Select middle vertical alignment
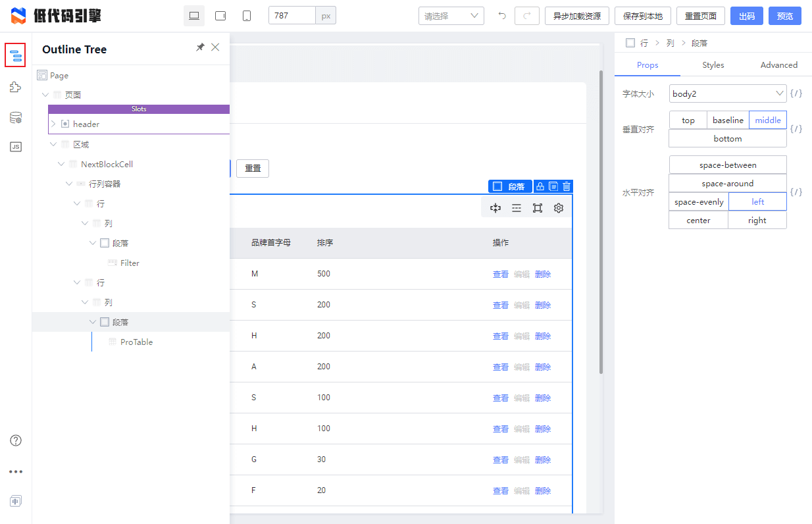The height and width of the screenshot is (524, 812). [x=768, y=120]
